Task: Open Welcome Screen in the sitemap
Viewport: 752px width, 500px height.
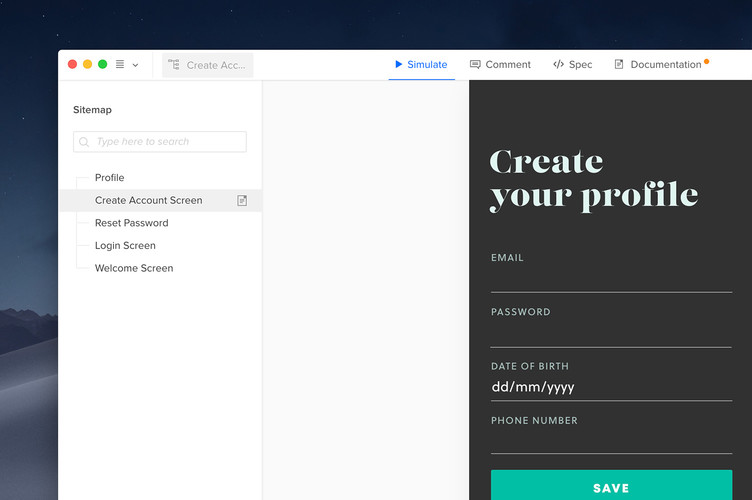Action: click(x=134, y=268)
